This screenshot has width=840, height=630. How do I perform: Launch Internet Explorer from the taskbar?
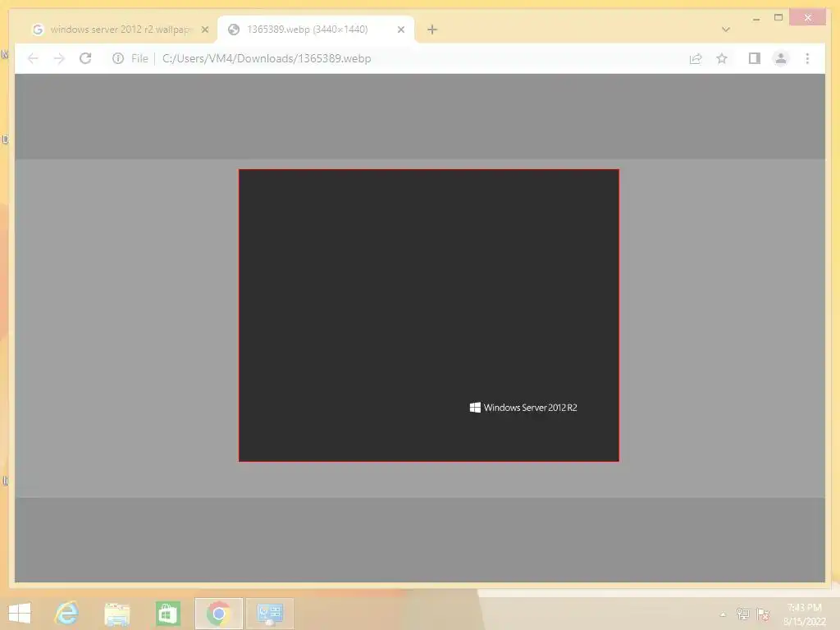[67, 613]
